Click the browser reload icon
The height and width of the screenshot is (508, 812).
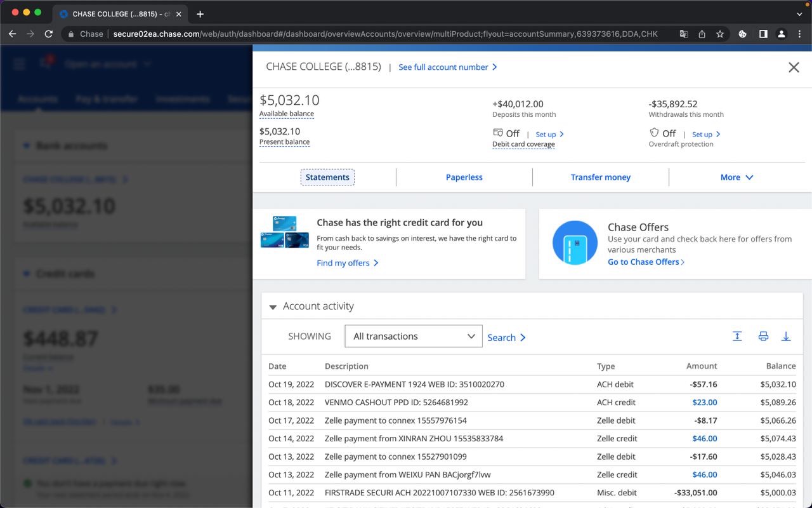(49, 34)
